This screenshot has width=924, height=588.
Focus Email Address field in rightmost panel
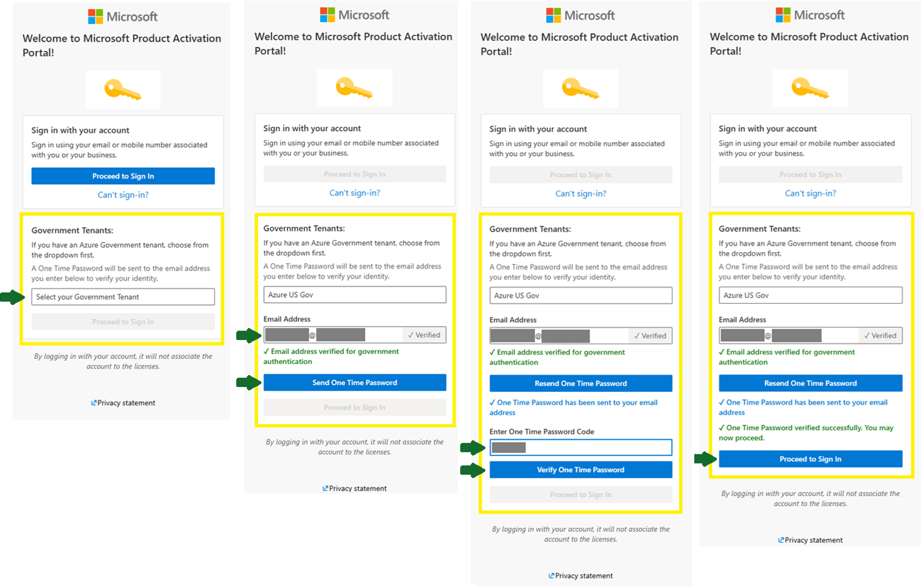tap(811, 335)
